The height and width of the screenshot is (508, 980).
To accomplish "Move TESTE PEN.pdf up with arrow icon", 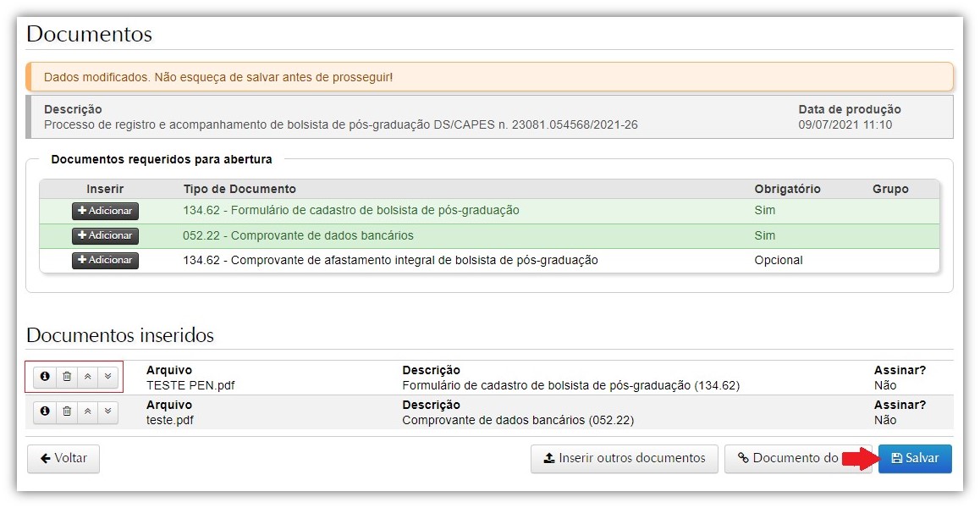I will pyautogui.click(x=87, y=376).
